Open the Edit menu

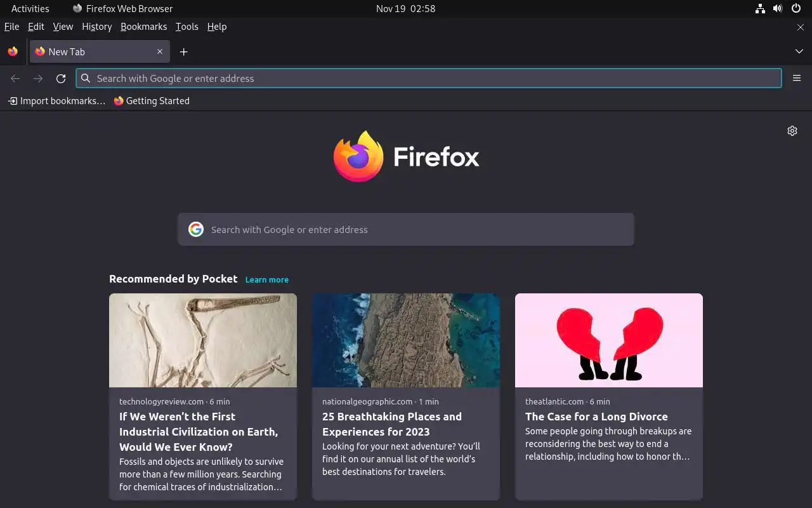[x=36, y=27]
